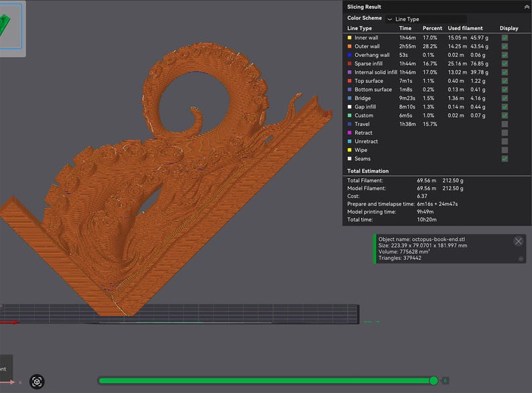Viewport: 532px width, 393px height.
Task: Toggle Internal solid infill display checkbox
Action: coord(505,72)
